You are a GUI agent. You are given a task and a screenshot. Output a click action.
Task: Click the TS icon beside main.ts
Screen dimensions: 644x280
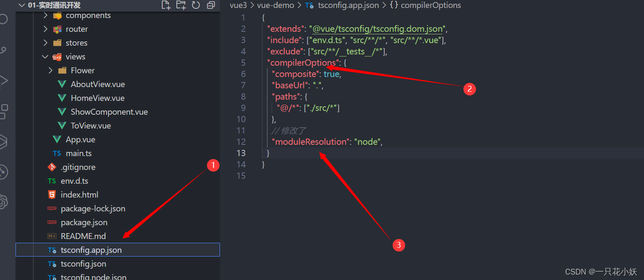click(57, 154)
